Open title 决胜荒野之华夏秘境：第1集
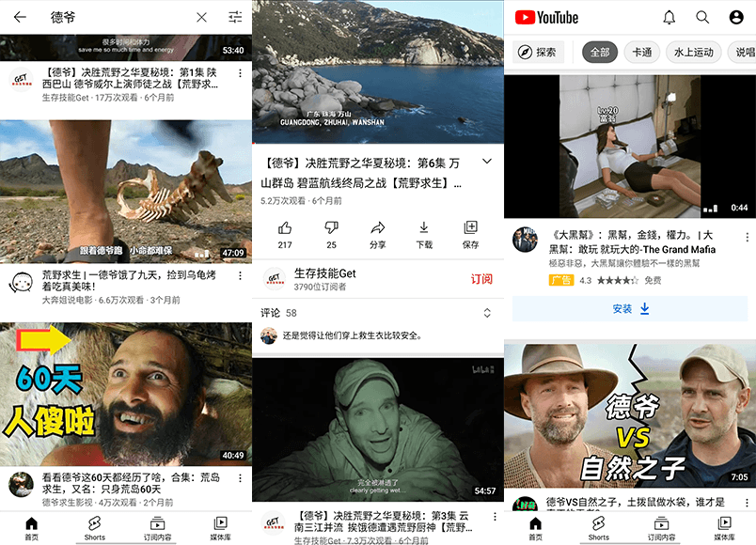 point(130,78)
